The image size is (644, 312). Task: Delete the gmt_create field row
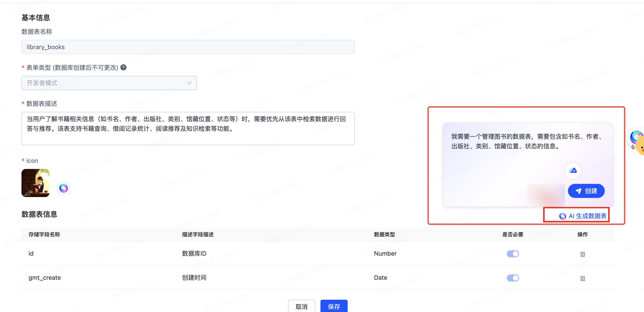coord(582,278)
